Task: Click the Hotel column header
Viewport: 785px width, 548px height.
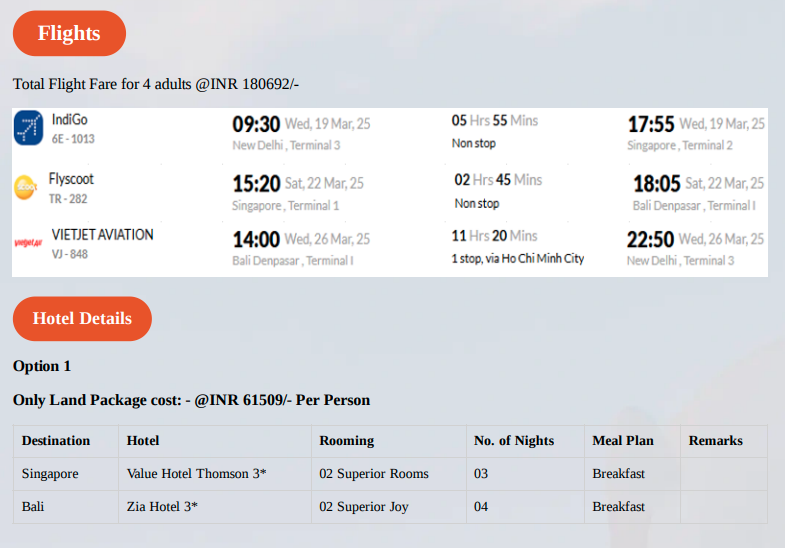Action: tap(143, 440)
